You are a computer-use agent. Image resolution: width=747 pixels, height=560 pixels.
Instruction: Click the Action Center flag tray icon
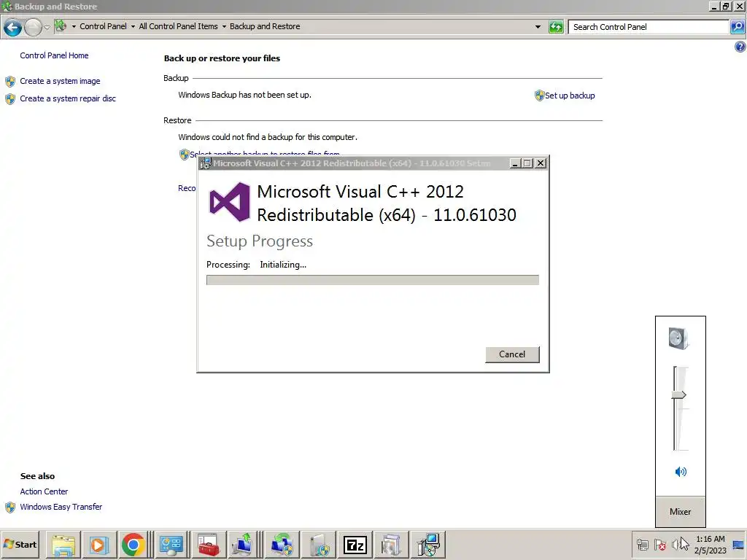tap(659, 544)
